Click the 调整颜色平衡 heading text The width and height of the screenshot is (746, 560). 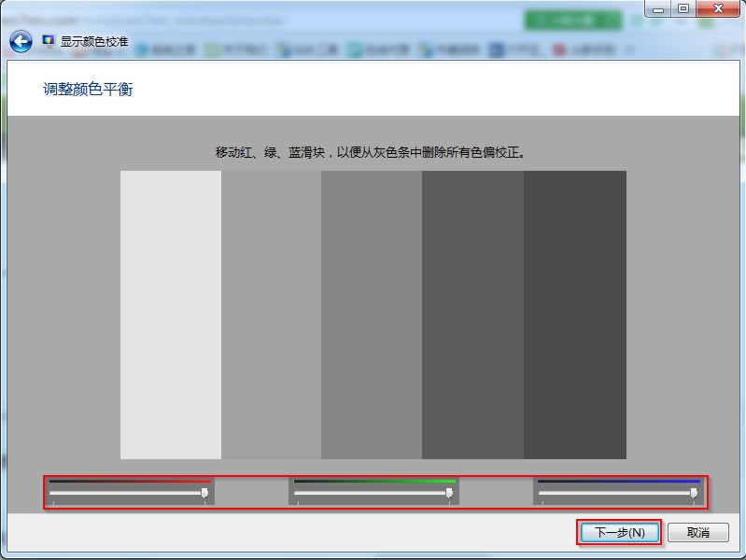(88, 90)
